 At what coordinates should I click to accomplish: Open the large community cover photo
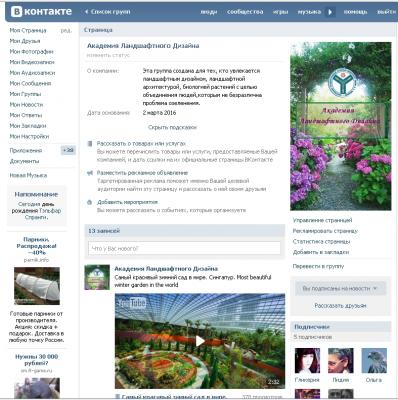(341, 126)
